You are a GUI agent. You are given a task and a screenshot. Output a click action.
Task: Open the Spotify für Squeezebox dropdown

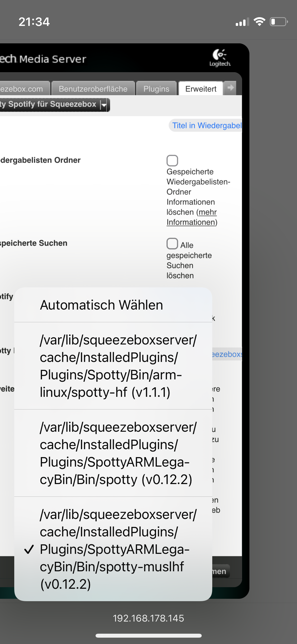tap(104, 105)
